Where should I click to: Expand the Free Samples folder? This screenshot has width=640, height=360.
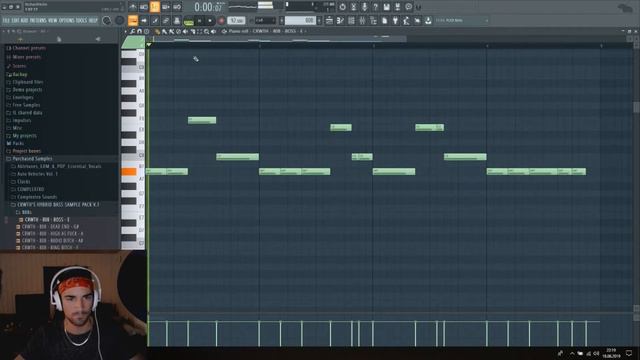coord(26,105)
